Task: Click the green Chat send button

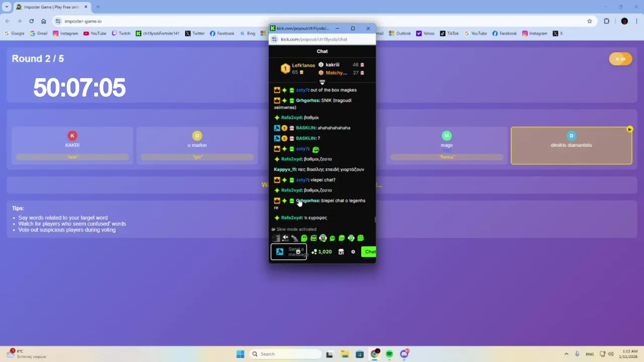Action: tap(369, 252)
